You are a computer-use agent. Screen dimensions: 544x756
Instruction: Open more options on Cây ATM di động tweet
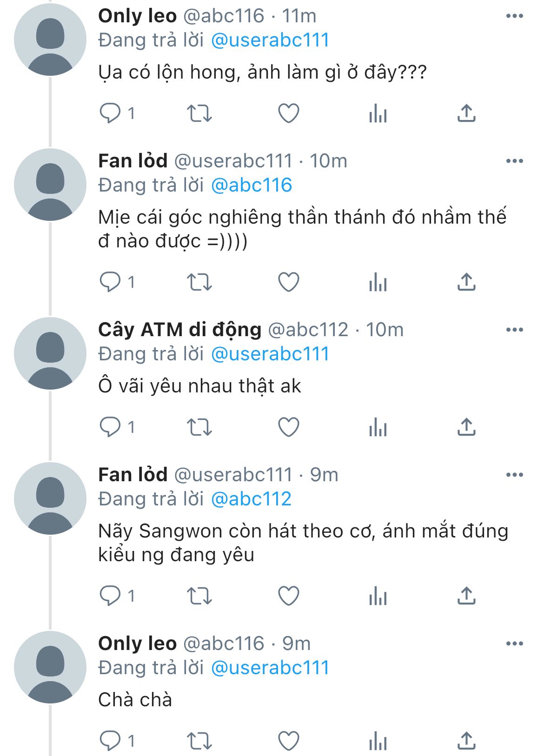click(x=514, y=330)
